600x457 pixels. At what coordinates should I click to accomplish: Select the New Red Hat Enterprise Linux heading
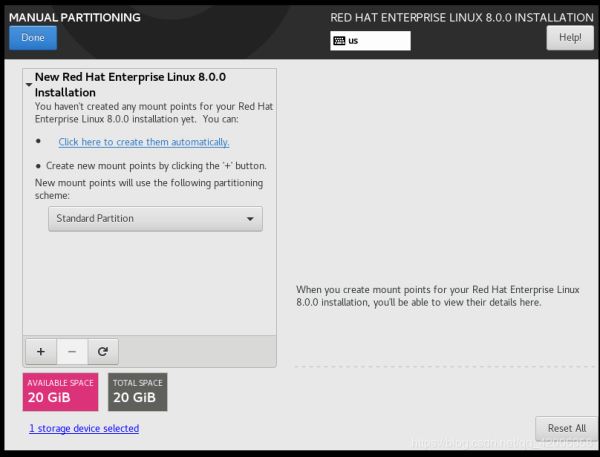pos(130,84)
